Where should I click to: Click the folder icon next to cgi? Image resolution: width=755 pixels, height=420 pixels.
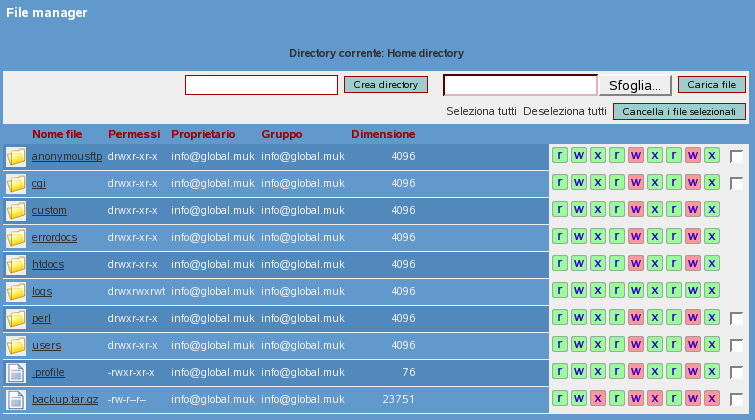coord(16,184)
